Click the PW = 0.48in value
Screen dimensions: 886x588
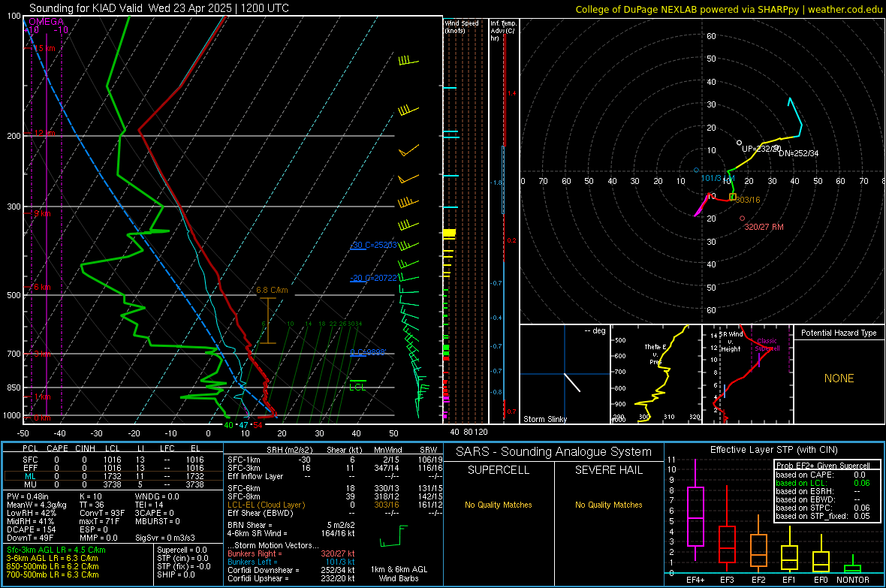(x=28, y=496)
